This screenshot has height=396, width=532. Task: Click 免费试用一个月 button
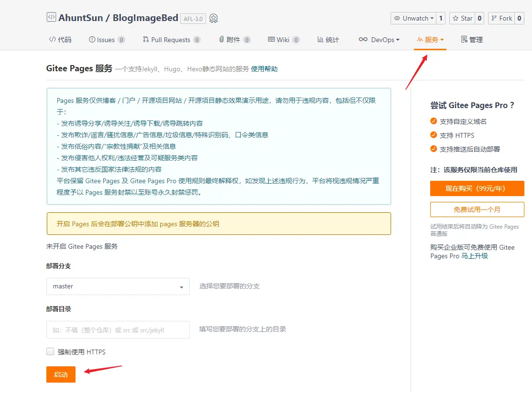477,209
